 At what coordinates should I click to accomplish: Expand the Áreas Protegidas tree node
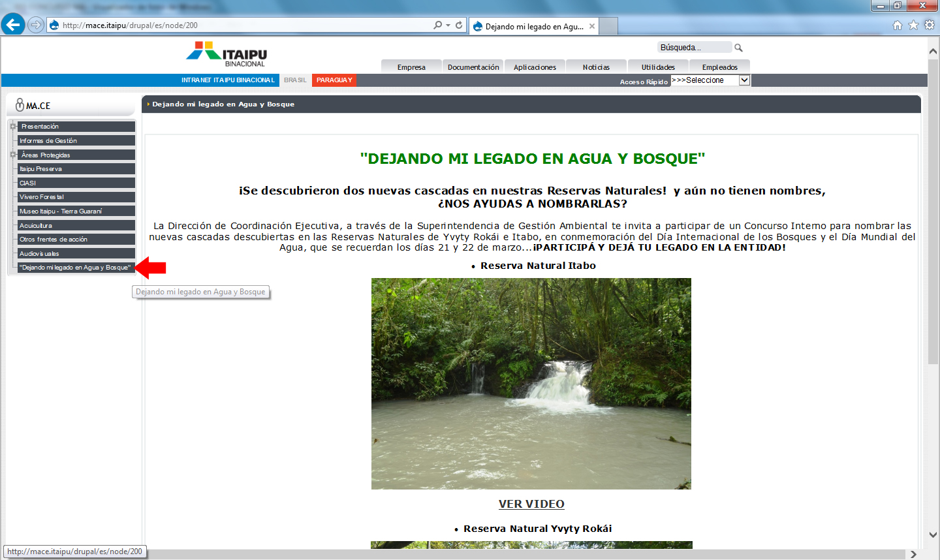(12, 155)
